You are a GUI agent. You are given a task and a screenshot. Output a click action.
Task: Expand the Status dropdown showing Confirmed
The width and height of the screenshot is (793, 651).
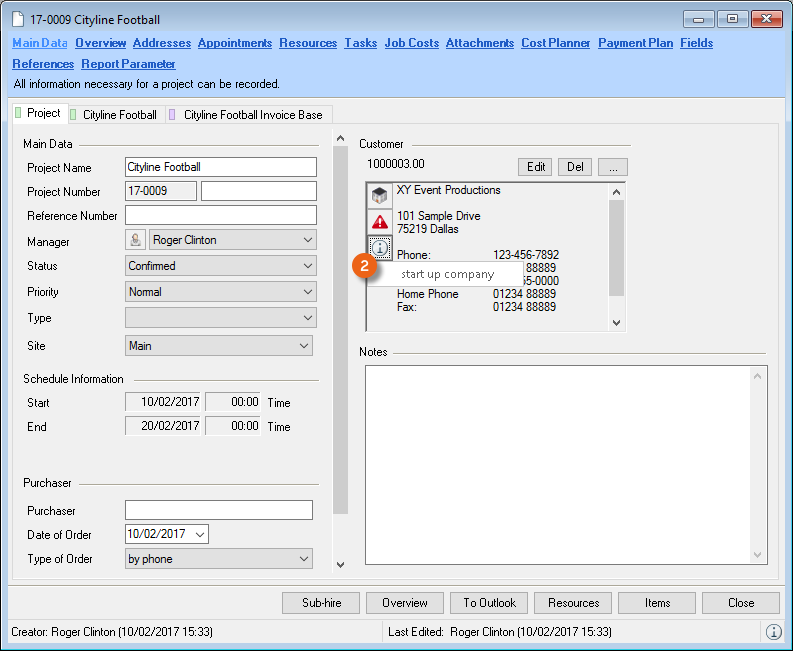[305, 266]
